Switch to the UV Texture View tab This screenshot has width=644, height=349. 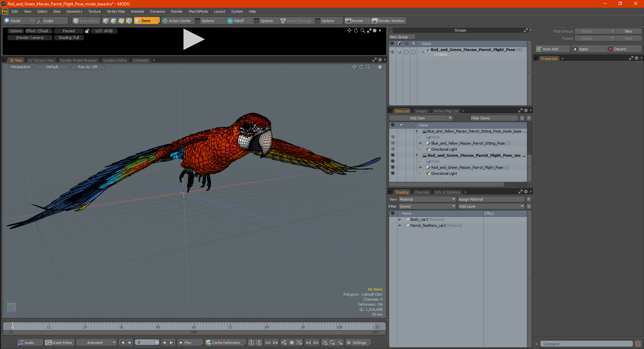click(41, 60)
